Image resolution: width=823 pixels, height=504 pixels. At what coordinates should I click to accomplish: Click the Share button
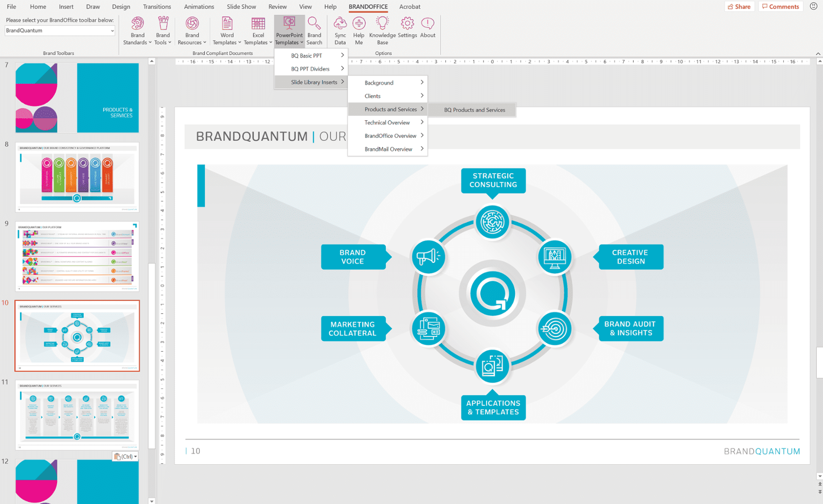point(739,7)
